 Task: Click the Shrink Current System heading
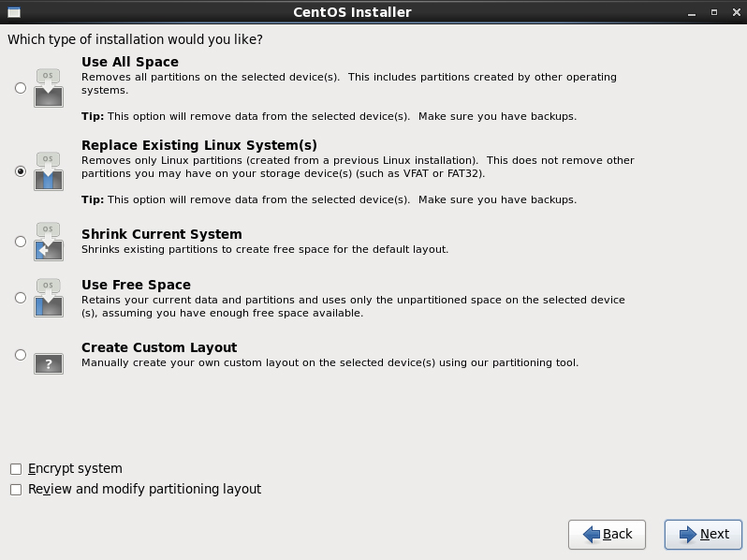(x=162, y=234)
